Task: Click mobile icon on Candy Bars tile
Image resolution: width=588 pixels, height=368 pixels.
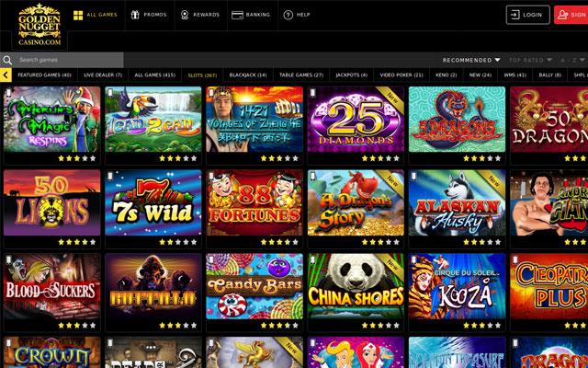Action: 211,259
